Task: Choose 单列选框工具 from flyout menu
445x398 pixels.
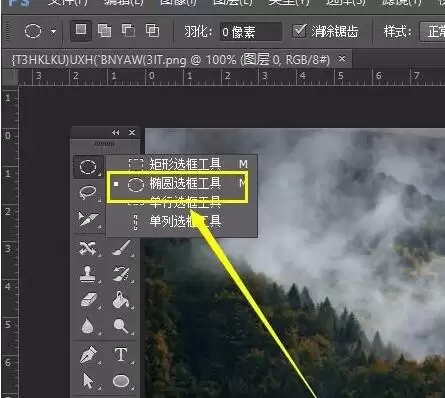Action: pyautogui.click(x=182, y=221)
